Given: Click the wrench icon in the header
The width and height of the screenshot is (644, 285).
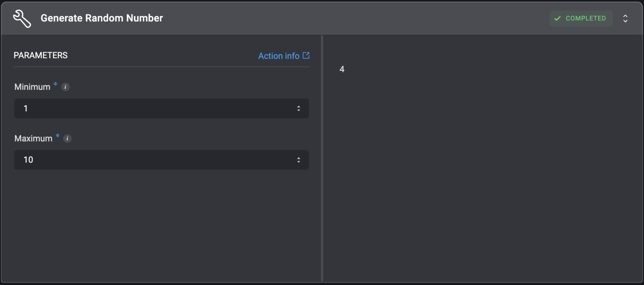Looking at the screenshot, I should click(22, 18).
